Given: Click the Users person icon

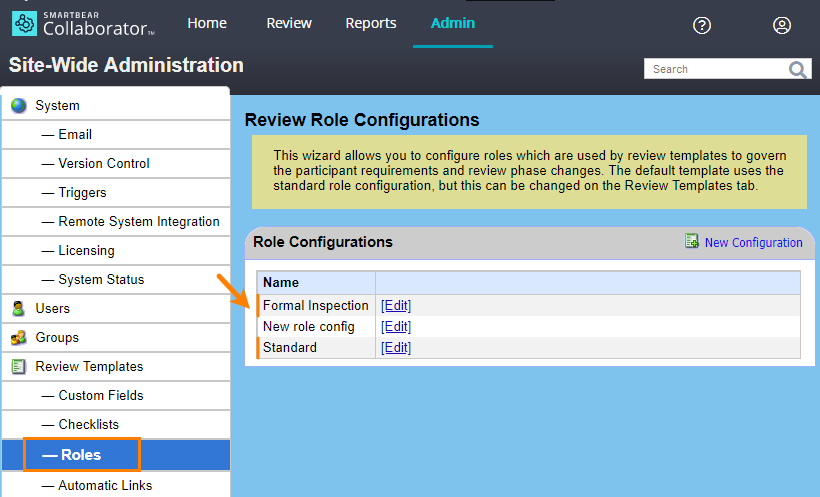Looking at the screenshot, I should 18,308.
